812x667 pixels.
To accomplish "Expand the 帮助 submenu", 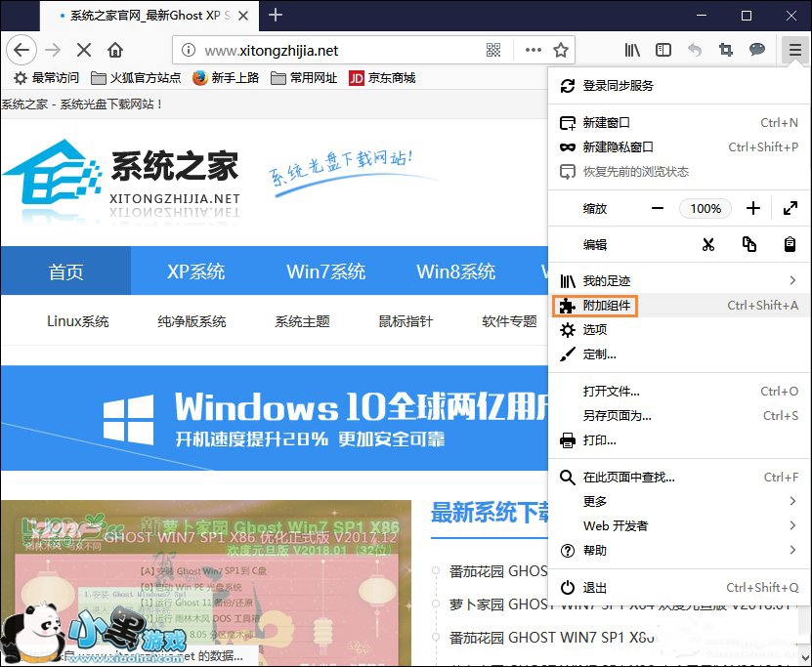I will tap(679, 550).
